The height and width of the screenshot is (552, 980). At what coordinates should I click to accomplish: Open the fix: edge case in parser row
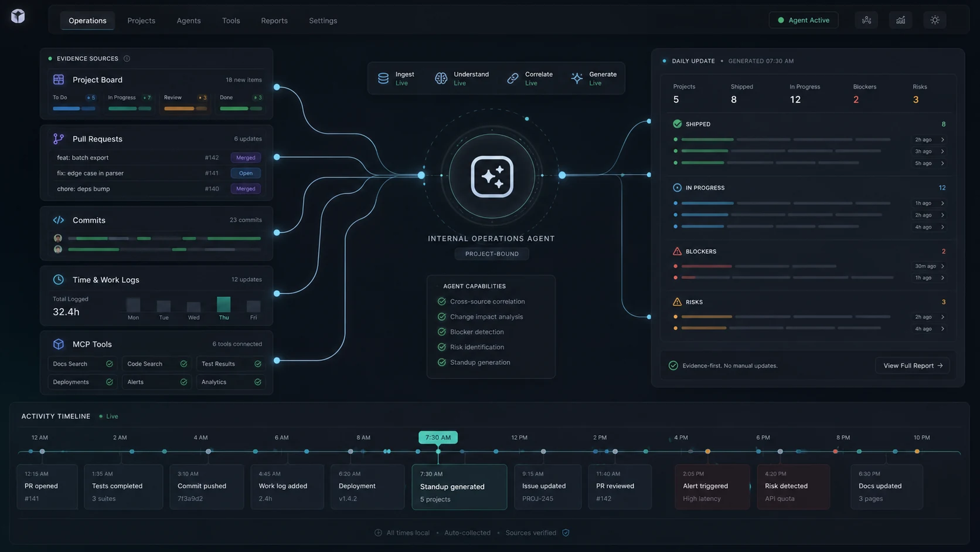pyautogui.click(x=156, y=173)
